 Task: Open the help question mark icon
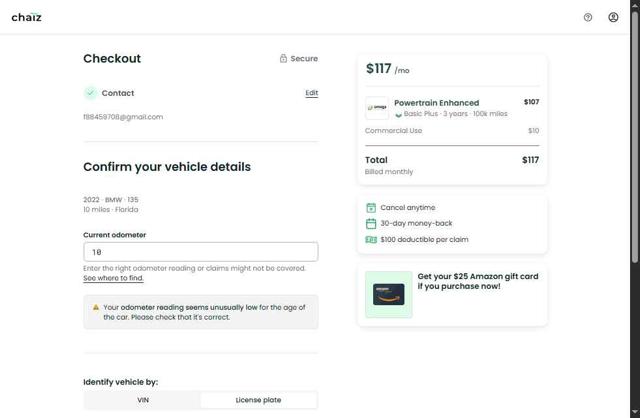588,17
